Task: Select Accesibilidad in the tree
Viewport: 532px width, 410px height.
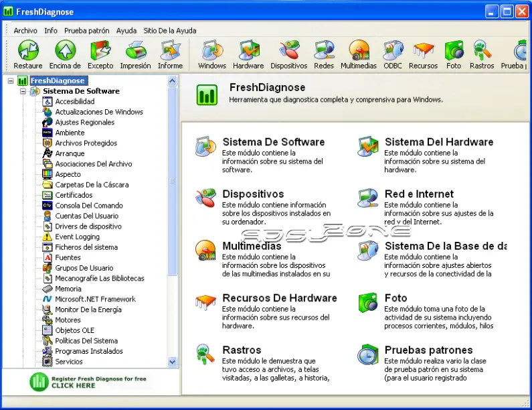Action: point(75,102)
